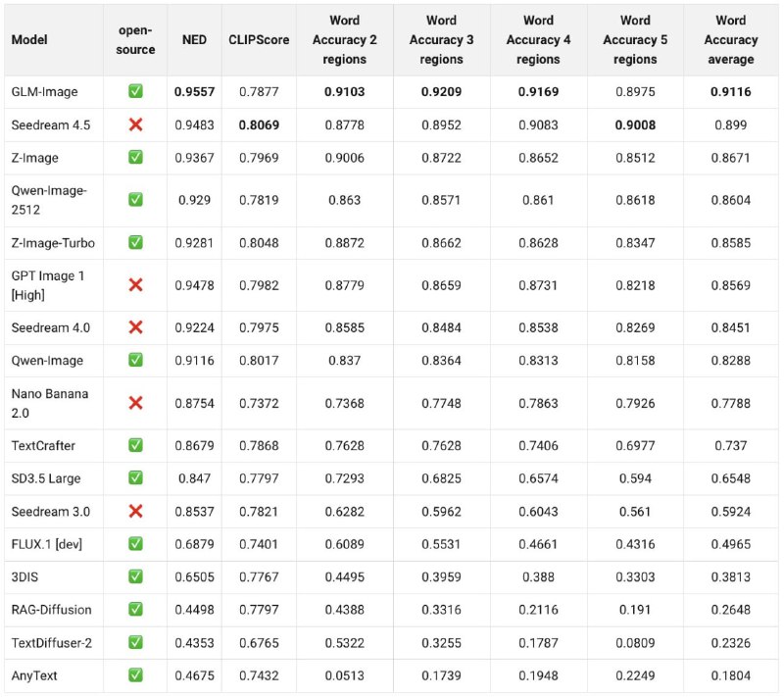Select the Model column header
Image resolution: width=784 pixels, height=697 pixels.
pyautogui.click(x=30, y=40)
